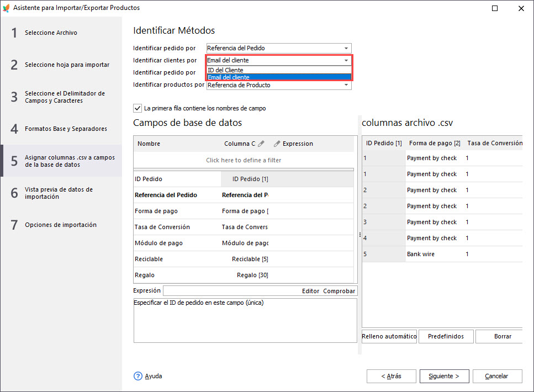Click the pencil icon beside Columna C
This screenshot has height=392, width=534.
pyautogui.click(x=261, y=144)
